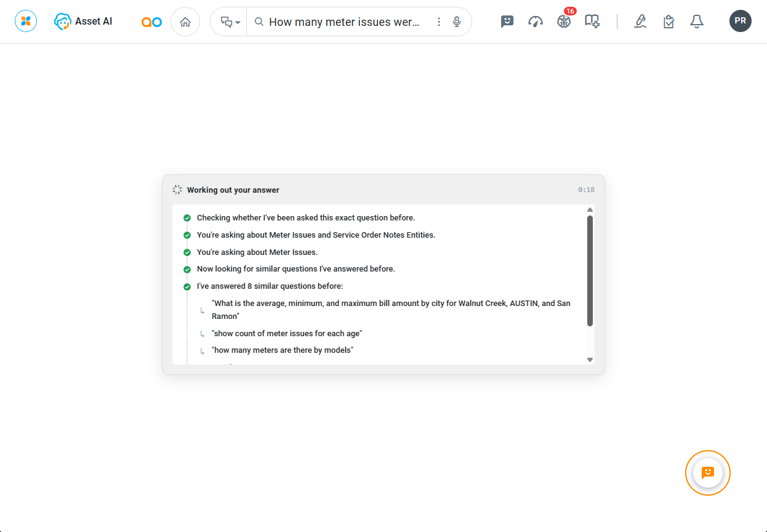Select "show count of meter issues for each age"
Image resolution: width=767 pixels, height=532 pixels.
[287, 334]
